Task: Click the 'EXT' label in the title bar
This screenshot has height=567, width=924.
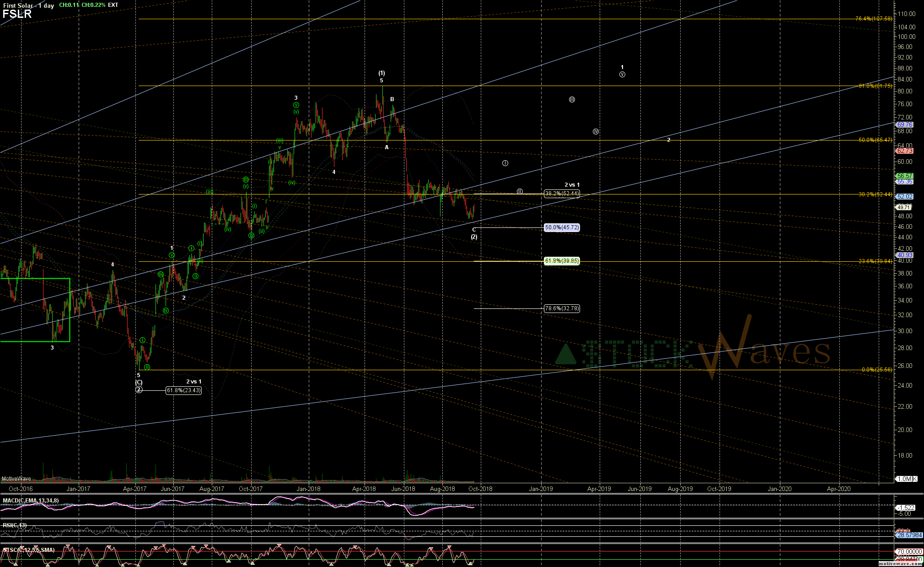Action: (113, 5)
